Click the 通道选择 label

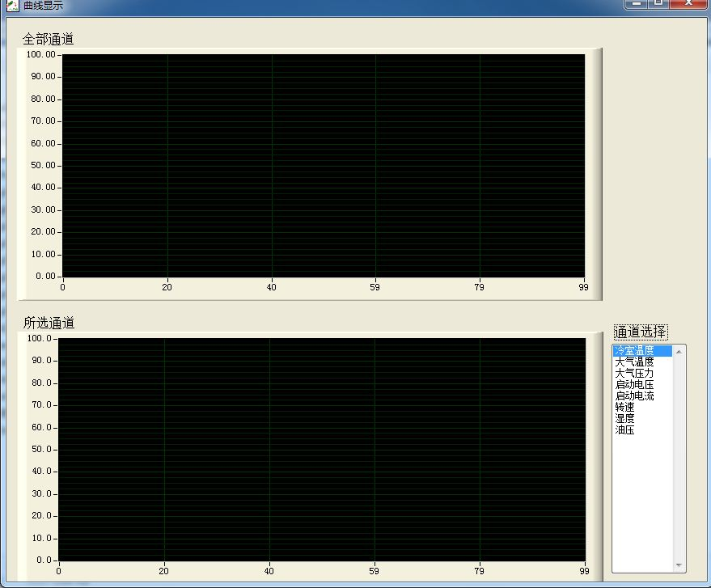pos(641,332)
